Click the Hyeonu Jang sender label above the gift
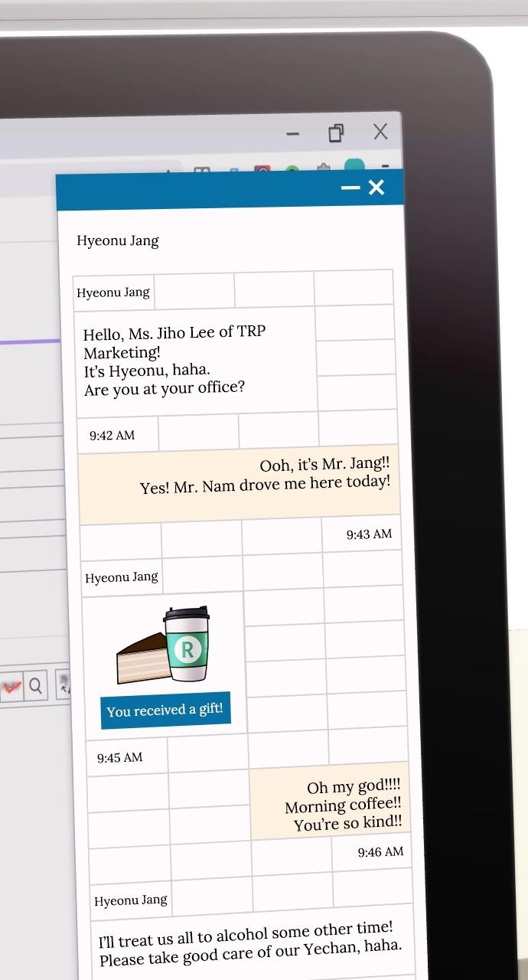The image size is (528, 980). tap(122, 577)
